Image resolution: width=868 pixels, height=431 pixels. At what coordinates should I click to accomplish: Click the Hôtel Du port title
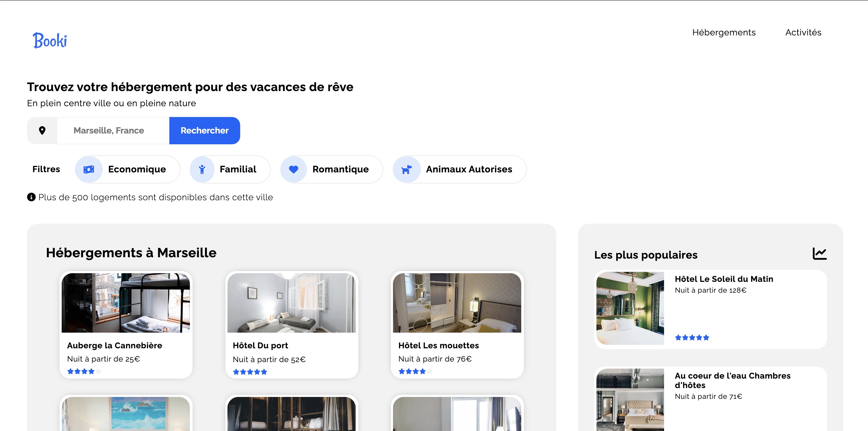click(260, 345)
